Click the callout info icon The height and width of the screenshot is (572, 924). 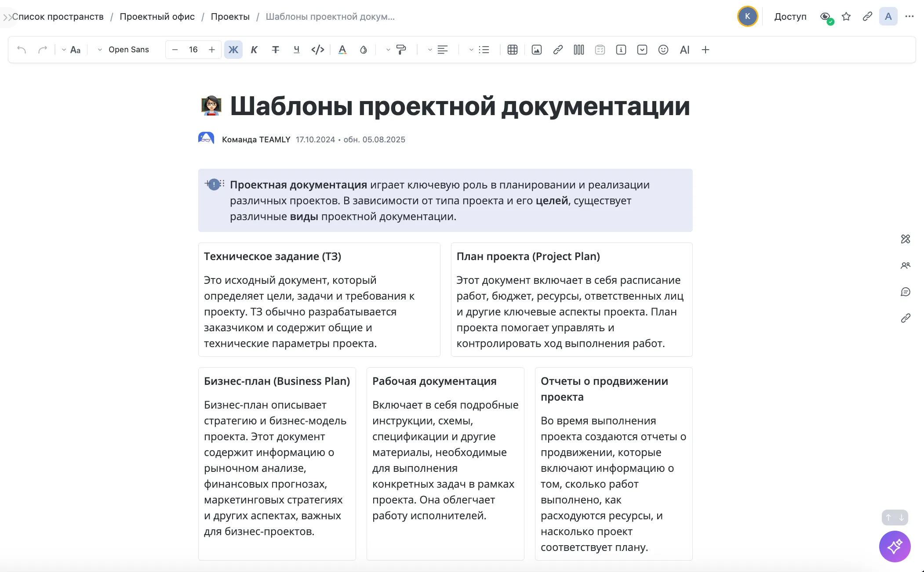pyautogui.click(x=214, y=185)
